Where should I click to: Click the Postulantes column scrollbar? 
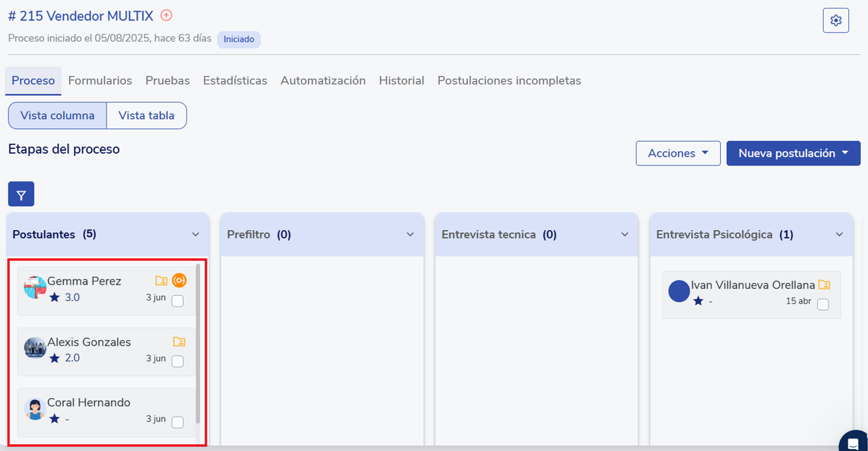[x=198, y=343]
